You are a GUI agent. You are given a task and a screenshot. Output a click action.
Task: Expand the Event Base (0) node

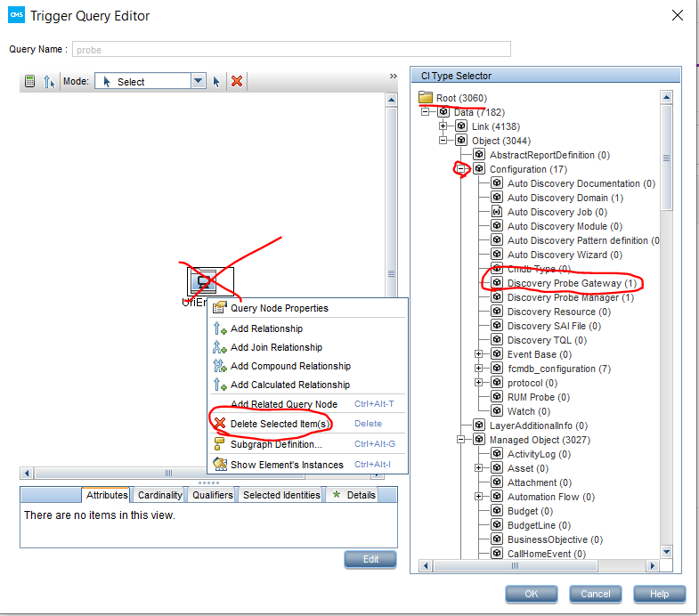(479, 354)
